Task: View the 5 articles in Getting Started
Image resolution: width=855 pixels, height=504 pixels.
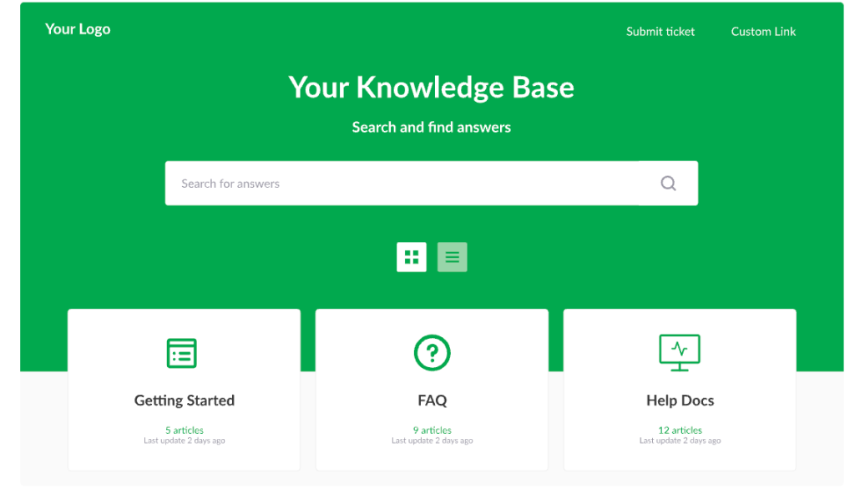Action: pyautogui.click(x=185, y=431)
